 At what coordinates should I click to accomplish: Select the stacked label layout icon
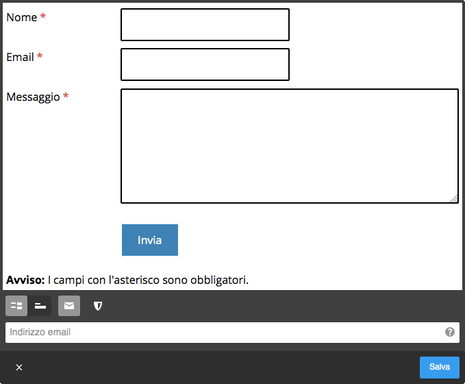click(x=40, y=306)
